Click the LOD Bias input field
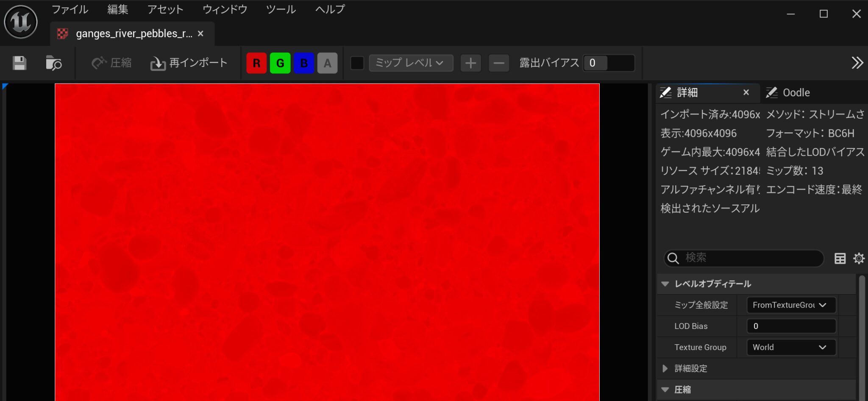The image size is (868, 401). (x=790, y=326)
